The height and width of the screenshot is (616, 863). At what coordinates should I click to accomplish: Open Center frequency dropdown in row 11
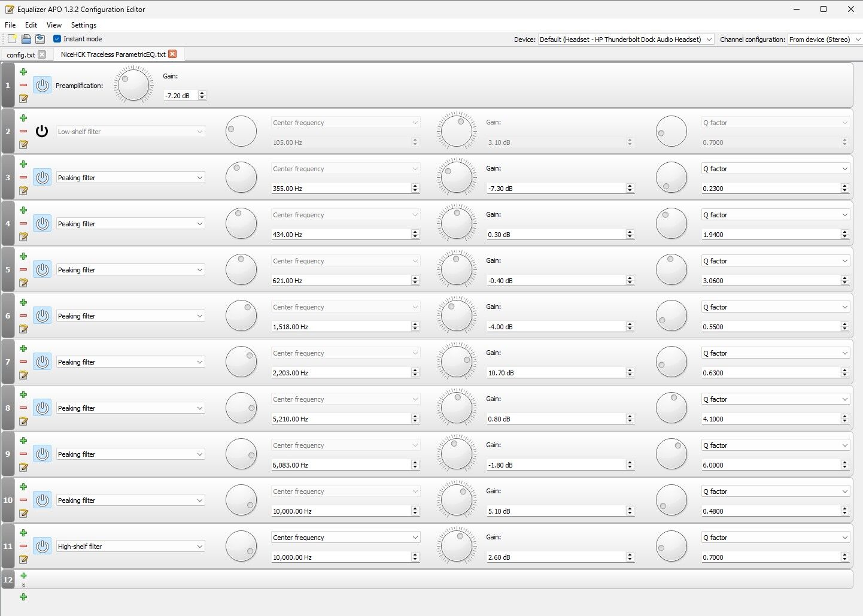[345, 538]
